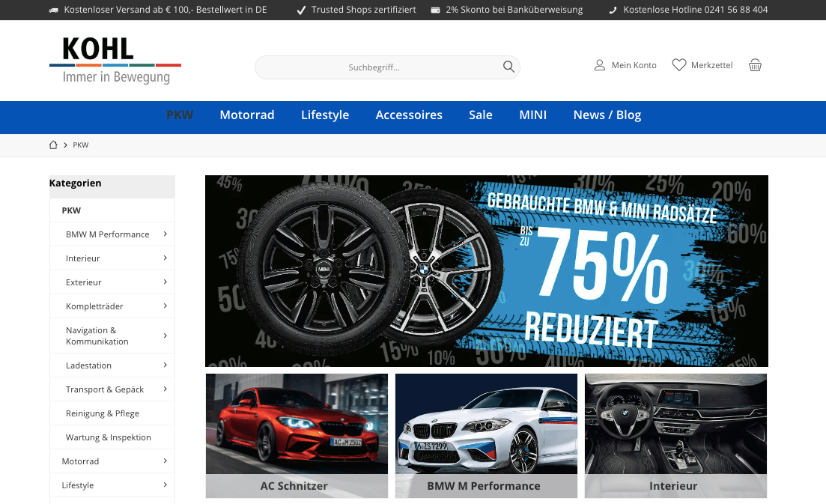Expand the Kompletträder category chevron
The width and height of the screenshot is (826, 504).
[165, 306]
